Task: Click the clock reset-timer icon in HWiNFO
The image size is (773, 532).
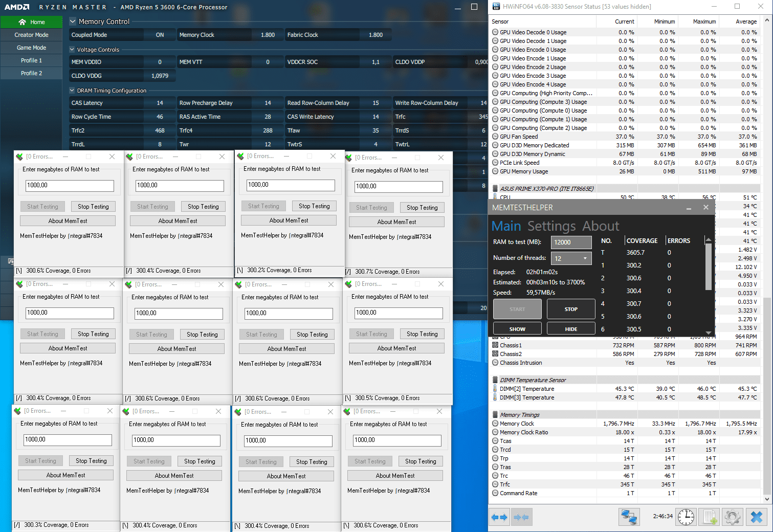Action: click(x=686, y=517)
